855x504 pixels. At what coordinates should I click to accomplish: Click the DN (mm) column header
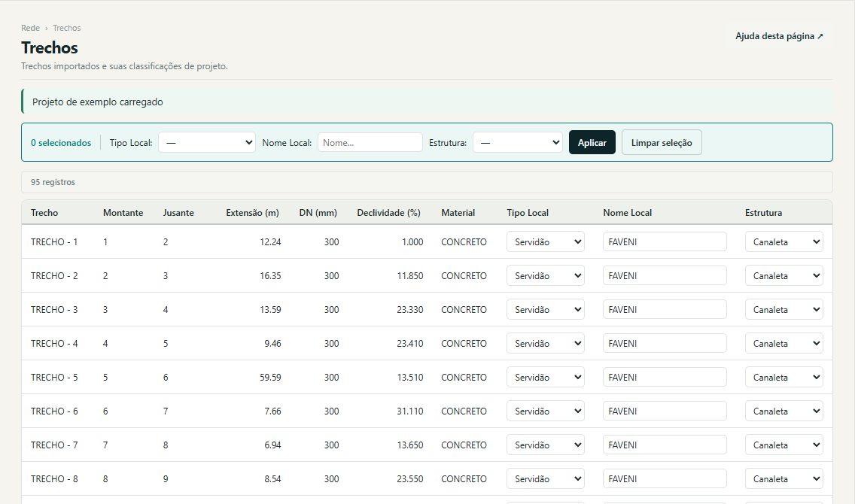coord(318,212)
